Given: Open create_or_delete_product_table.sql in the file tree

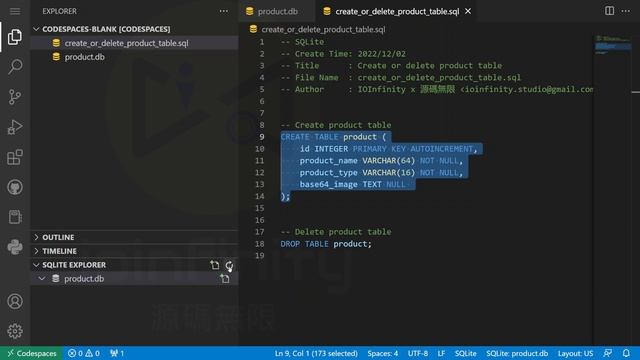Looking at the screenshot, I should coord(135,43).
